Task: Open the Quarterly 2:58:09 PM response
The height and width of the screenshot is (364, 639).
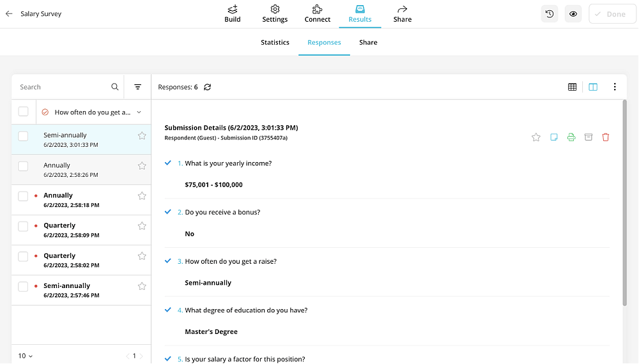Action: 81,230
